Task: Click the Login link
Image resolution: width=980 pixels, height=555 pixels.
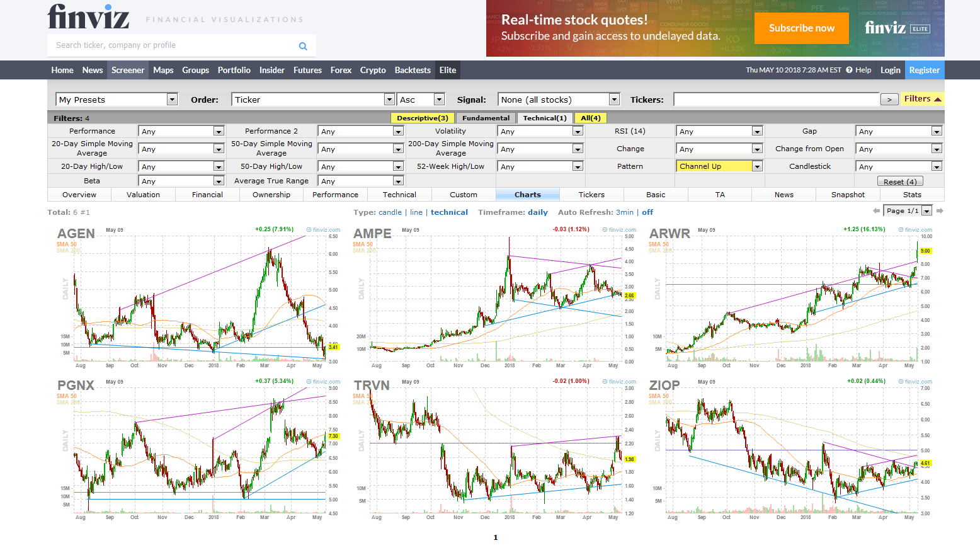Action: point(890,70)
